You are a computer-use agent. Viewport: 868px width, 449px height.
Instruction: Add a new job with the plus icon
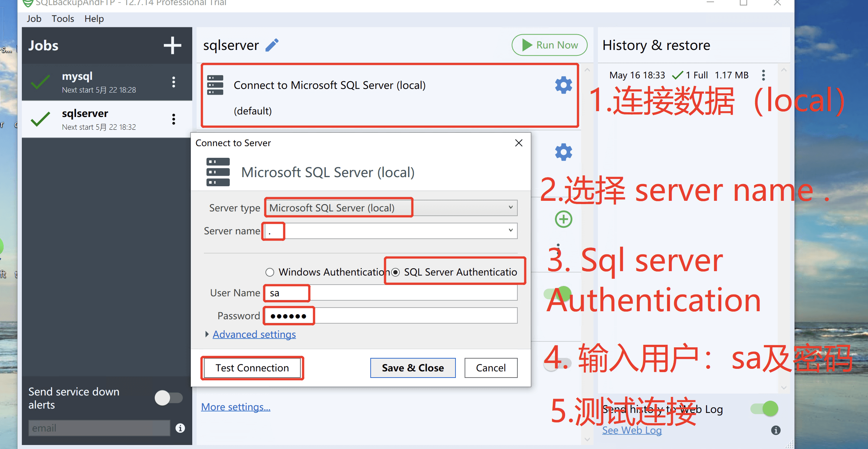(x=172, y=46)
